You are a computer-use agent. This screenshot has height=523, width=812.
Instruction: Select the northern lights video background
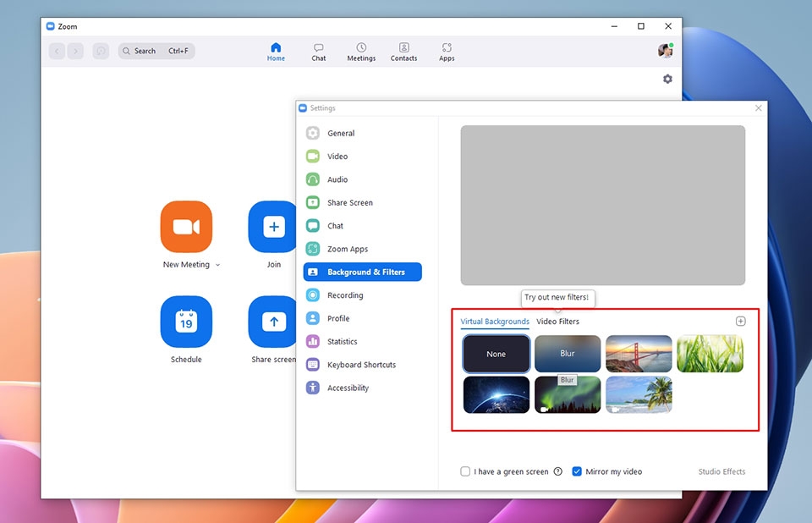pos(568,395)
